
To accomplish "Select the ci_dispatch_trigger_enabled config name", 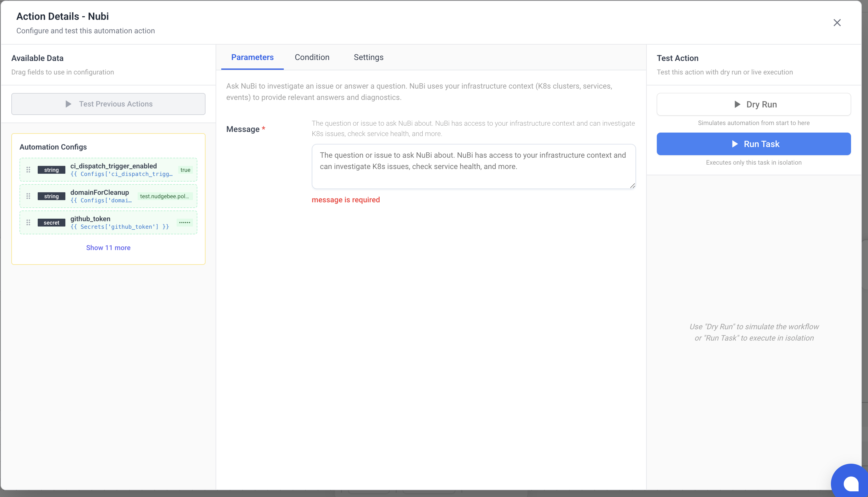I will [x=113, y=166].
